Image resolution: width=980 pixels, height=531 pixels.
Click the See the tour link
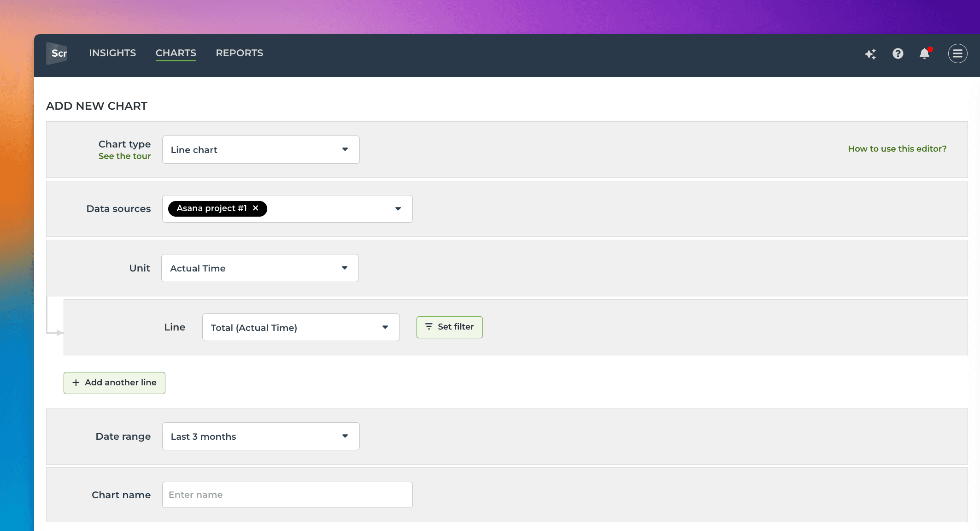point(124,156)
